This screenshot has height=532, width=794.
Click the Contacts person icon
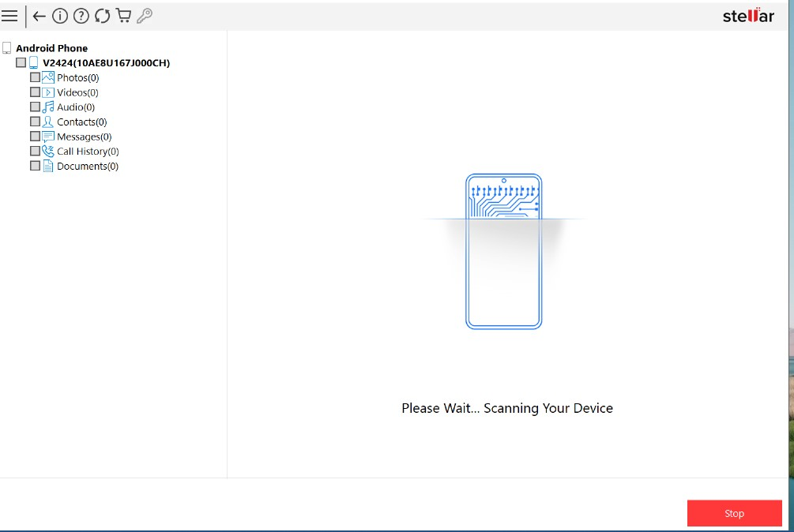click(48, 122)
